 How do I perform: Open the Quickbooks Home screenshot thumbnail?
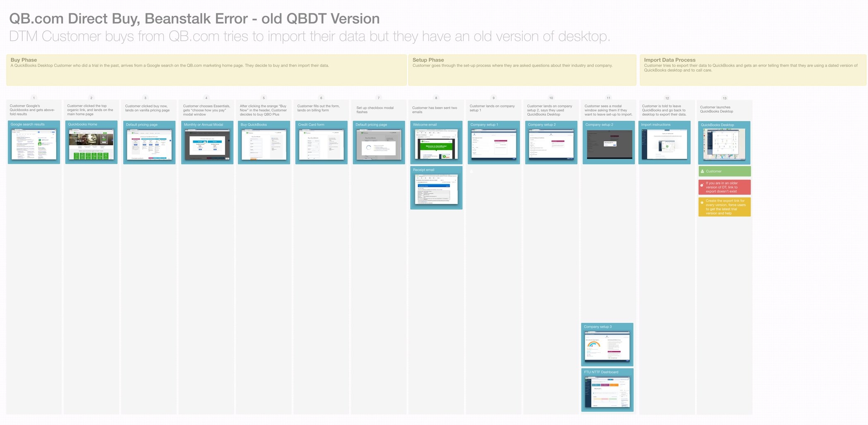[91, 144]
